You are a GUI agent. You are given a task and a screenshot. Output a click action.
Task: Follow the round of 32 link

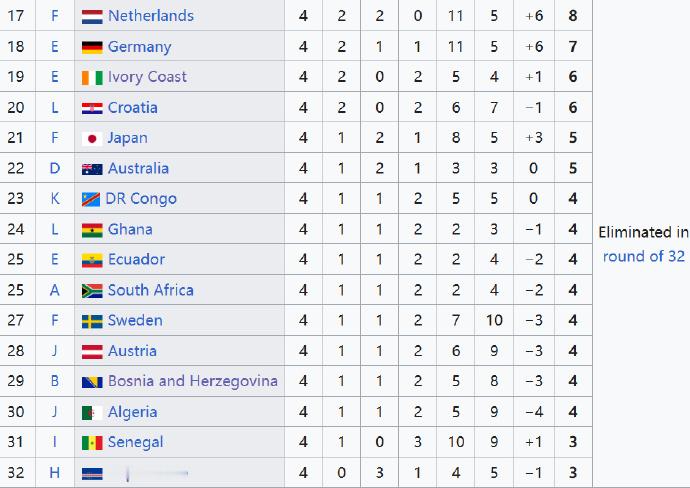[643, 256]
